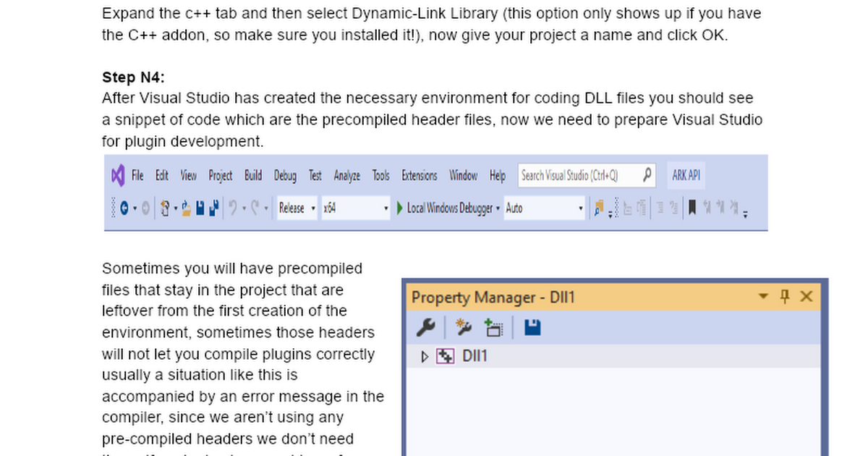
Task: Start the Local Windows Debugger
Action: 445,208
